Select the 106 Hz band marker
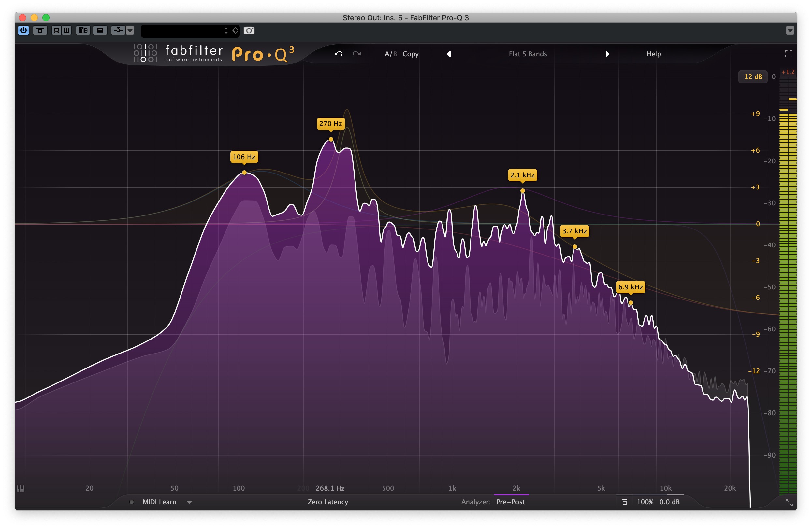Screen dimensions: 812x528 (x=245, y=173)
